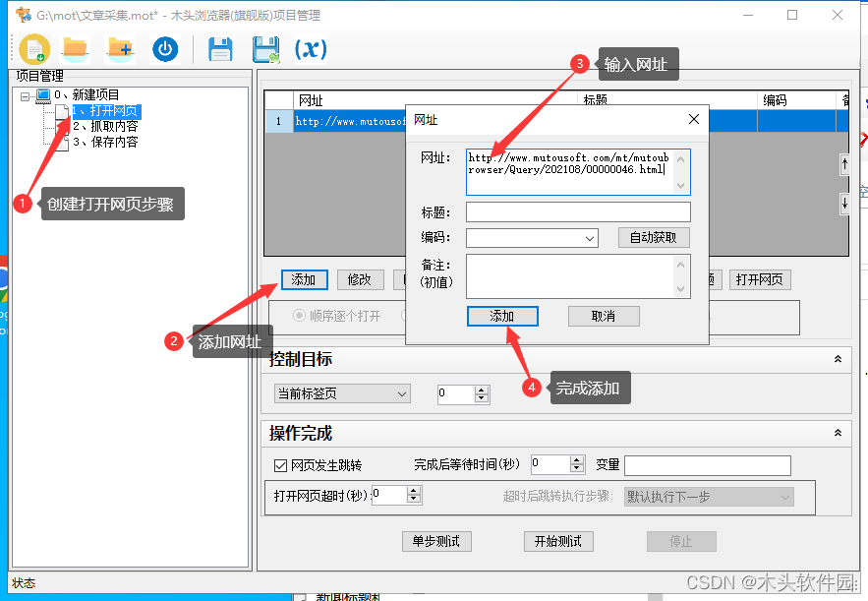This screenshot has width=868, height=601.
Task: Collapse the 控制目标 section
Action: coord(839,359)
